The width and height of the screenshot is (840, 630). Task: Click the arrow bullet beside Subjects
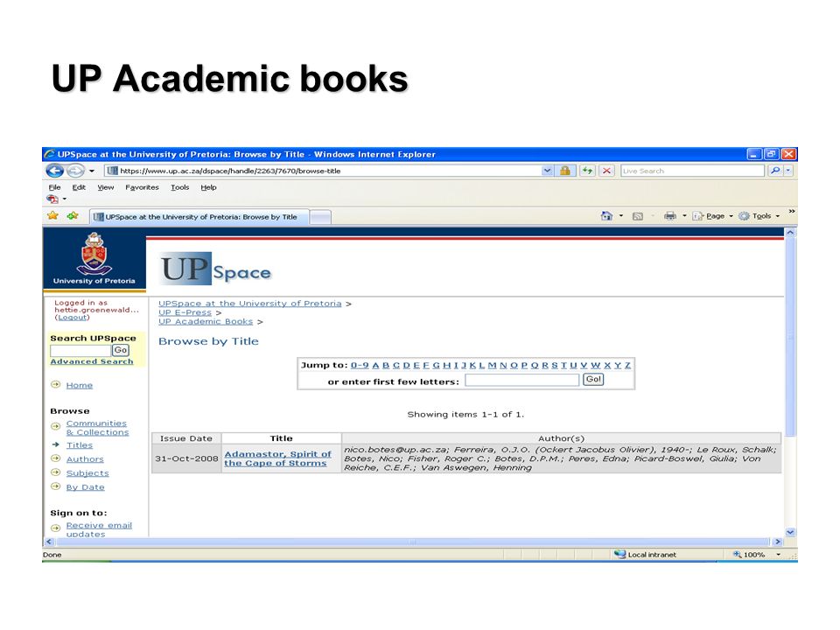click(55, 472)
